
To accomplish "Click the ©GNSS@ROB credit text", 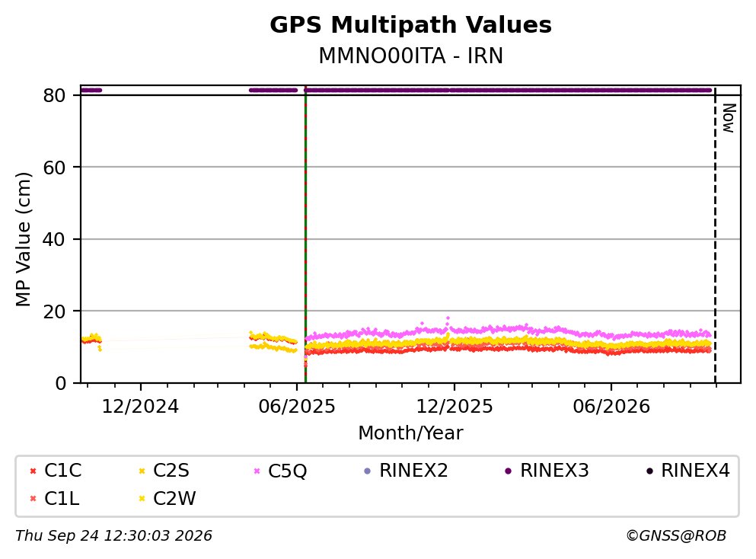I will 676,536.
